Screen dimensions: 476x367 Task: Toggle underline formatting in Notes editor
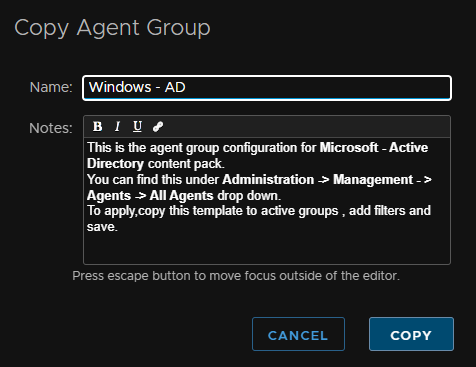tap(137, 127)
